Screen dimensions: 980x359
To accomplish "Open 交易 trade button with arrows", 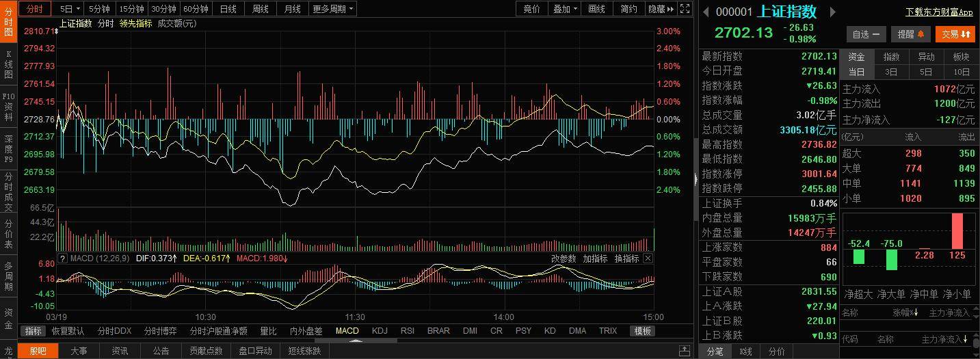I will [955, 34].
